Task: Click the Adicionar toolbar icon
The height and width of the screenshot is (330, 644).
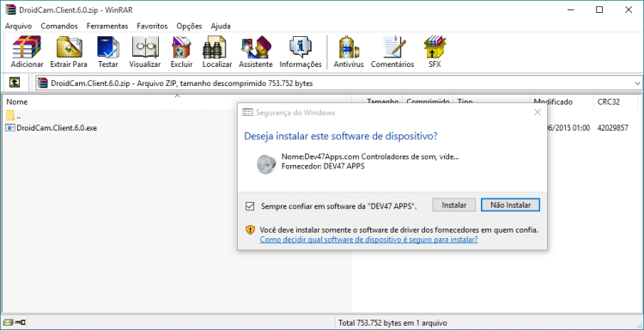Action: [x=27, y=47]
